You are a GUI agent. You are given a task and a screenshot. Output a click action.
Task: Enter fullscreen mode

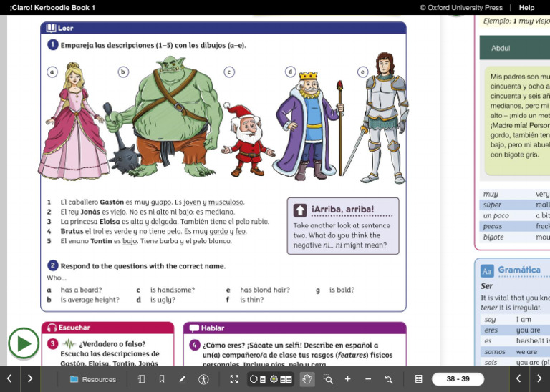[234, 379]
